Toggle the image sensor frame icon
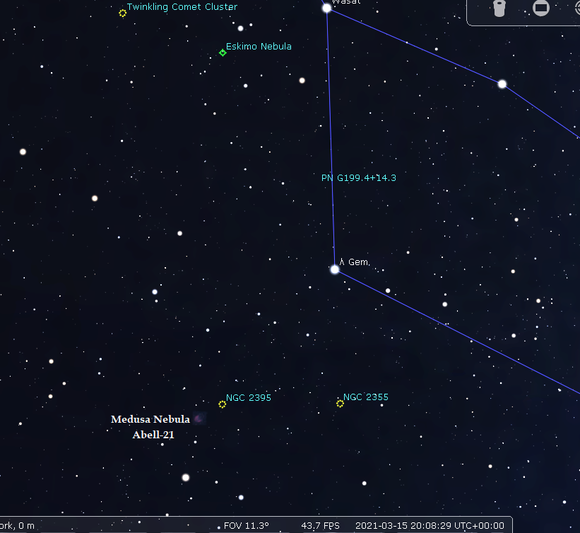 (x=541, y=8)
